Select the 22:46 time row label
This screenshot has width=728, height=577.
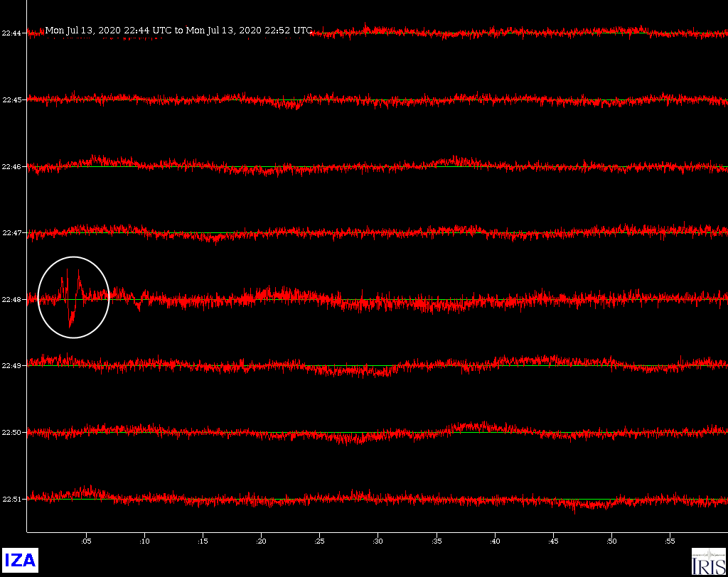(x=13, y=167)
